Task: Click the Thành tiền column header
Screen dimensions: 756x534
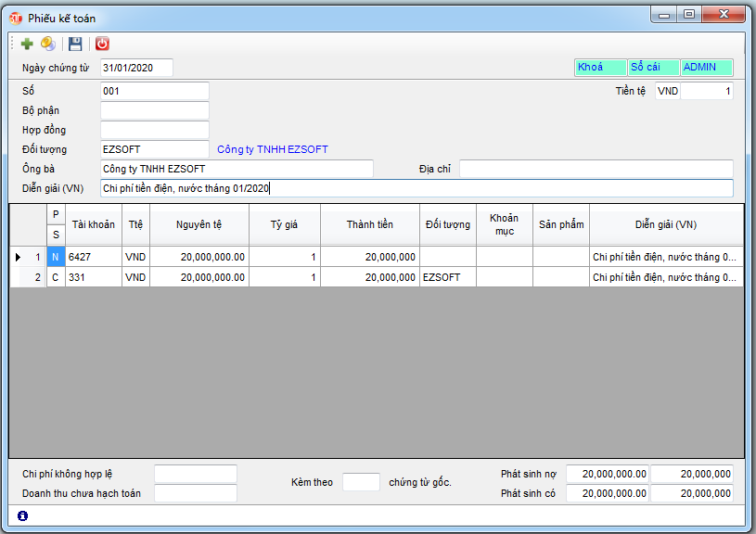Action: point(370,224)
